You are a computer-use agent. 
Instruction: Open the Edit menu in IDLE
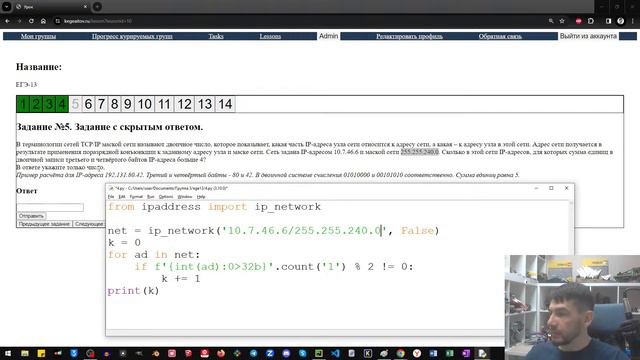[122, 197]
